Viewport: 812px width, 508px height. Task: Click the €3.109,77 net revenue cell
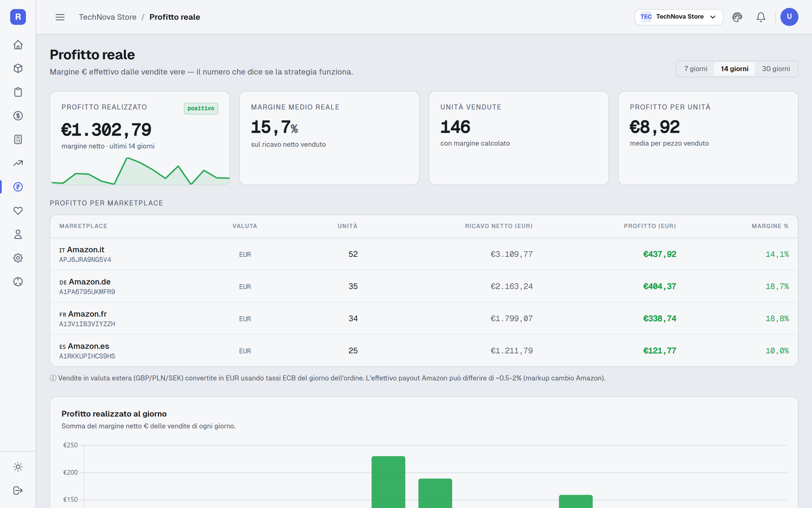click(x=511, y=254)
